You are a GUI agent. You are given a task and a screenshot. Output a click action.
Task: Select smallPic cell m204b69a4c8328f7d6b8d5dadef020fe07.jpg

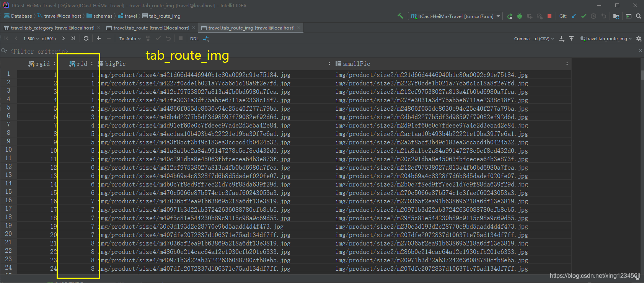point(452,176)
